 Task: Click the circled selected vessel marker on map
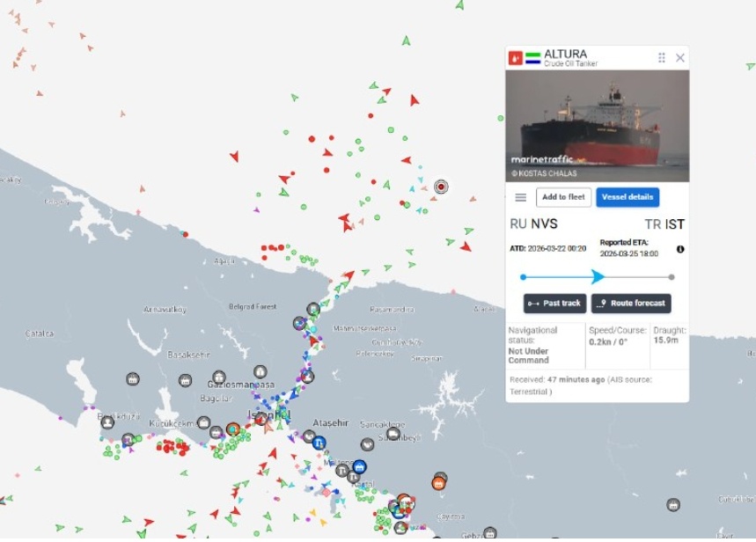(x=441, y=187)
